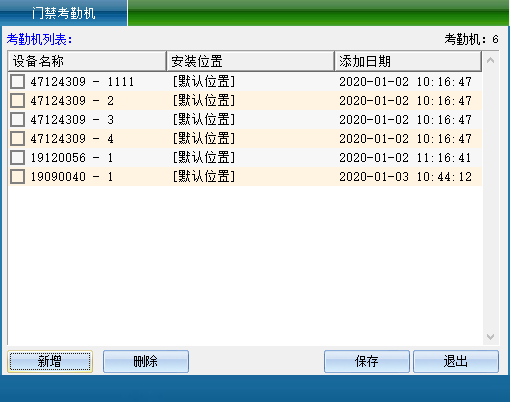Click the 删除 button
This screenshot has height=402, width=510.
pyautogui.click(x=146, y=361)
